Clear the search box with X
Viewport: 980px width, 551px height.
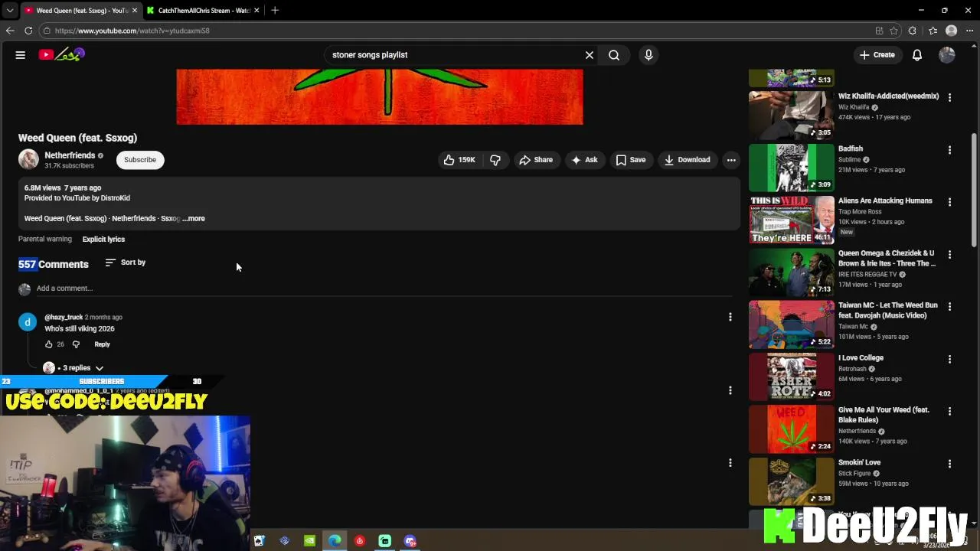(x=590, y=55)
